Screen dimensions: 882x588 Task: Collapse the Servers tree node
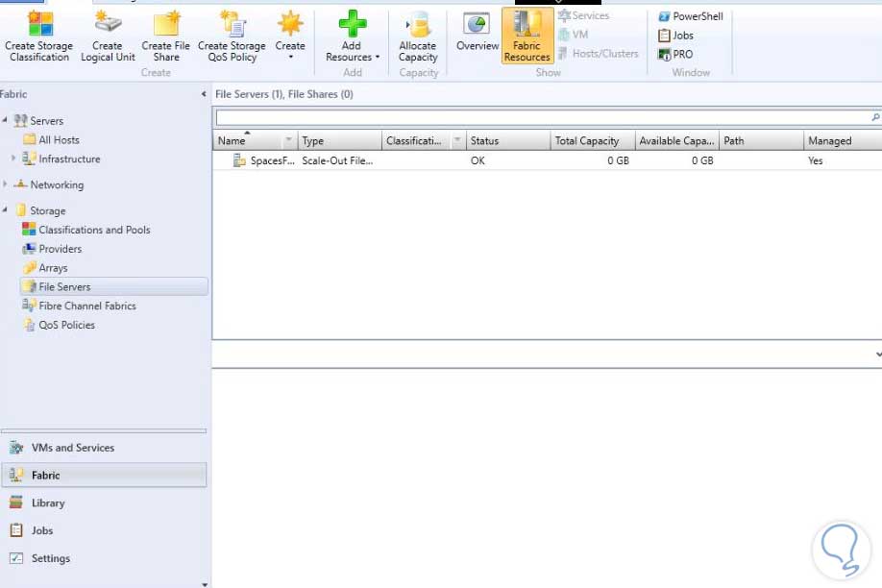5,120
